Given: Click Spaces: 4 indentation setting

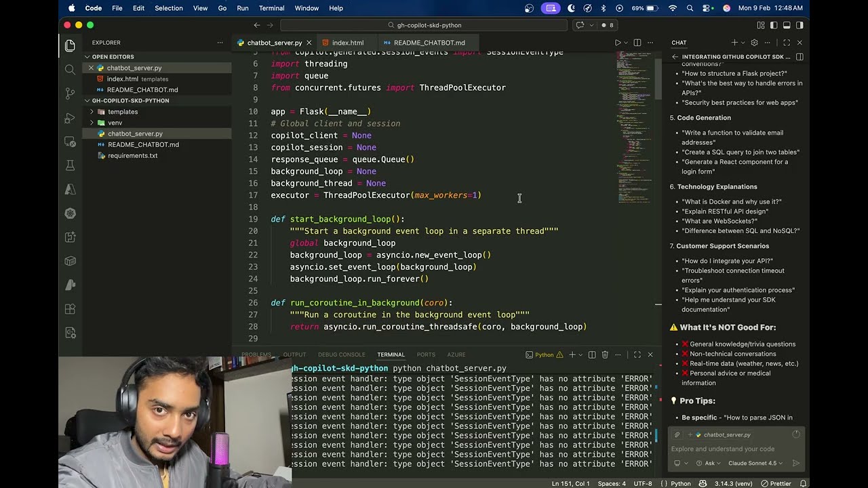Looking at the screenshot, I should coord(612,484).
